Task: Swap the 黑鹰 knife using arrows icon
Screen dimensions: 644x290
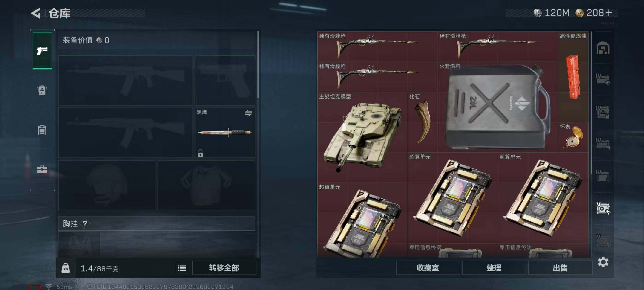Action: [x=248, y=113]
